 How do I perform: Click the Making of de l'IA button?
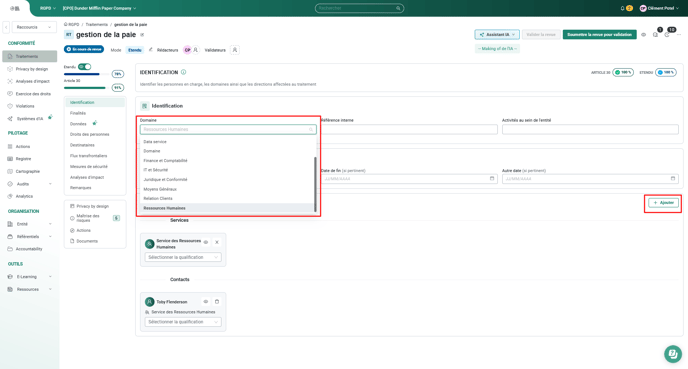tap(497, 49)
